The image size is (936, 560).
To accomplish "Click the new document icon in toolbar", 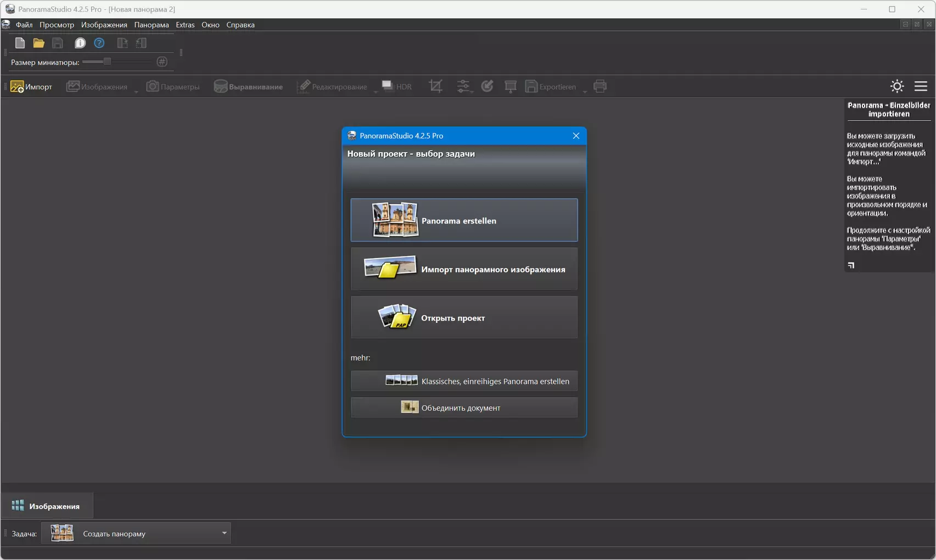I will [x=20, y=43].
